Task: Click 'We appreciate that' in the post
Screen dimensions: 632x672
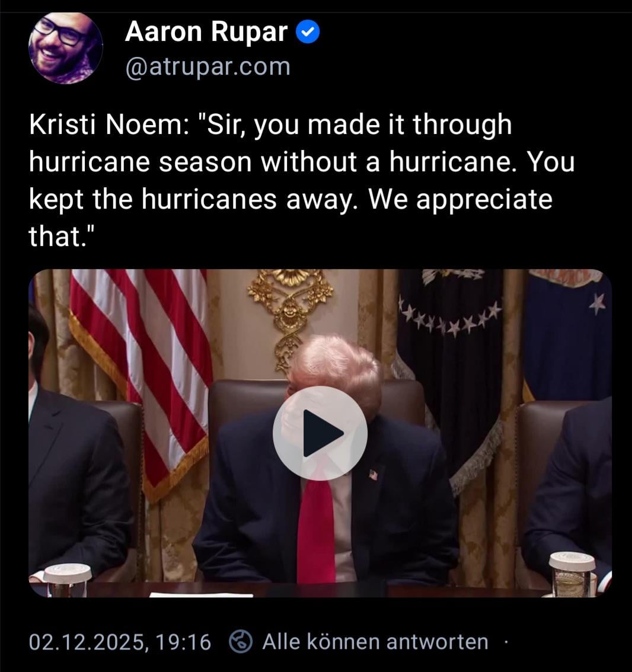Action: (x=291, y=217)
